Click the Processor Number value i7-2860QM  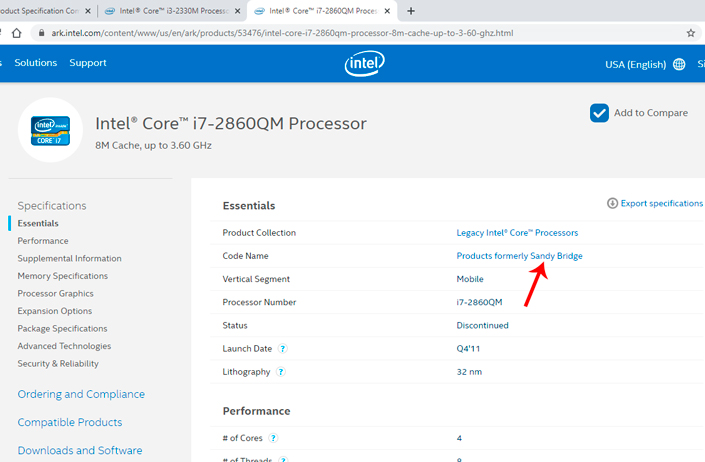pos(479,302)
